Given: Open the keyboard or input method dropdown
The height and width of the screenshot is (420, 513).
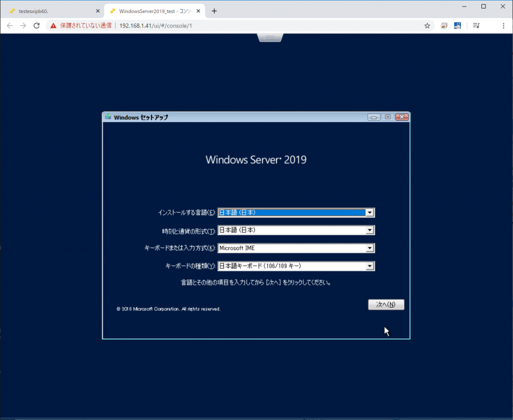Looking at the screenshot, I should click(296, 248).
